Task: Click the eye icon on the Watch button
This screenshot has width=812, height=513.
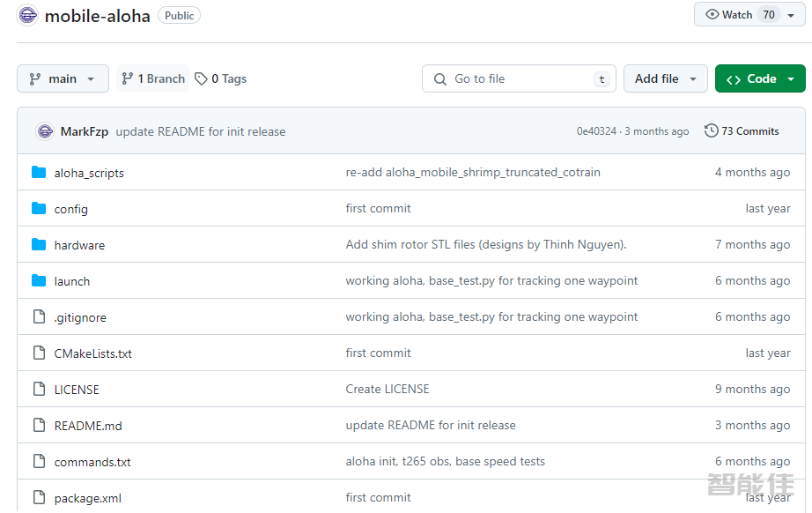Action: click(712, 14)
